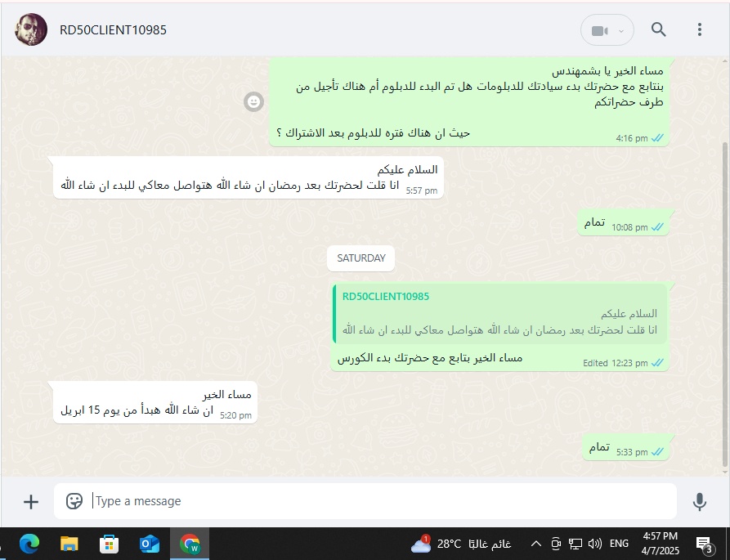Start a video call
The image size is (730, 560).
coord(600,31)
